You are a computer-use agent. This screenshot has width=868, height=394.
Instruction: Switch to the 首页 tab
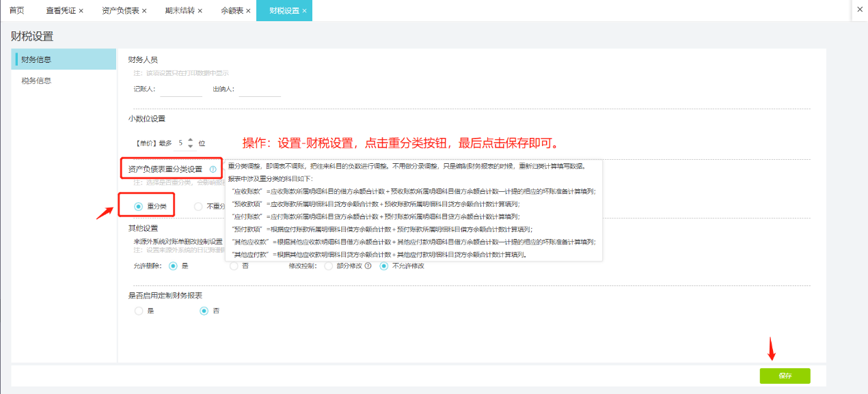click(16, 11)
